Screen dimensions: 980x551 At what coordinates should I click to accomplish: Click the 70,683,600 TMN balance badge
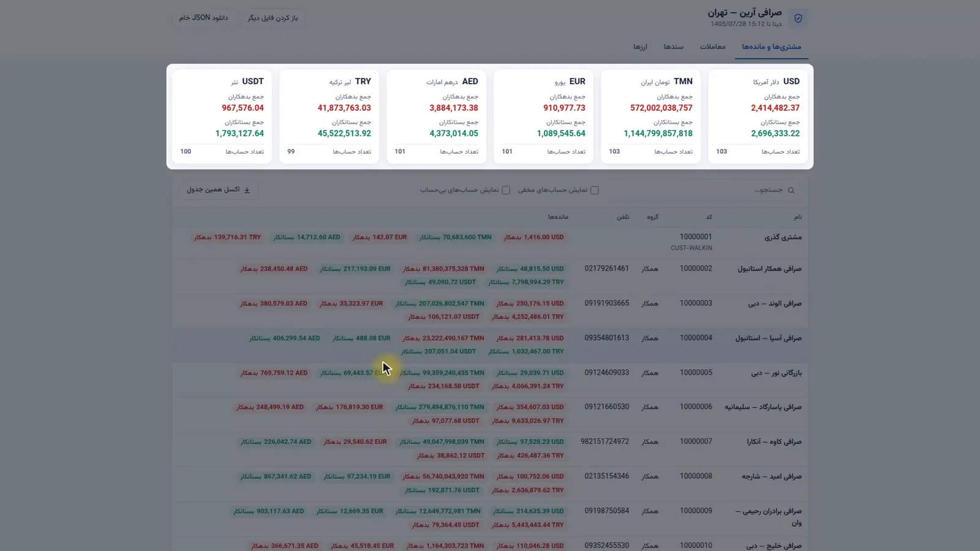[x=455, y=237]
